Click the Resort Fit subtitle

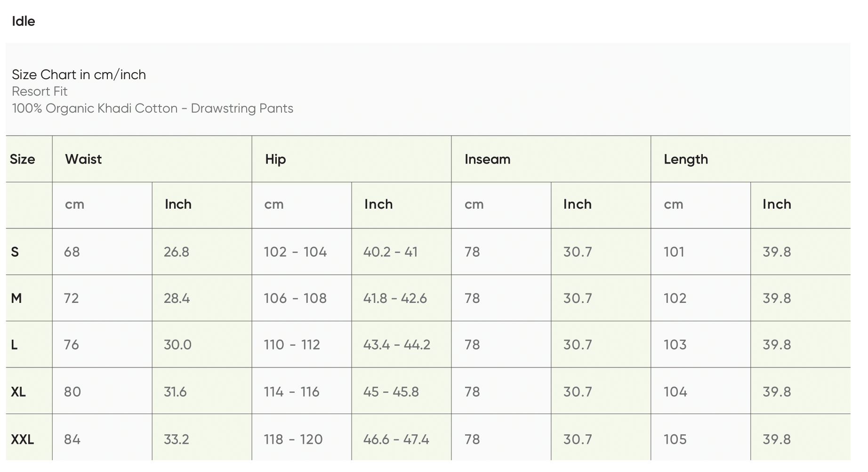pos(40,91)
